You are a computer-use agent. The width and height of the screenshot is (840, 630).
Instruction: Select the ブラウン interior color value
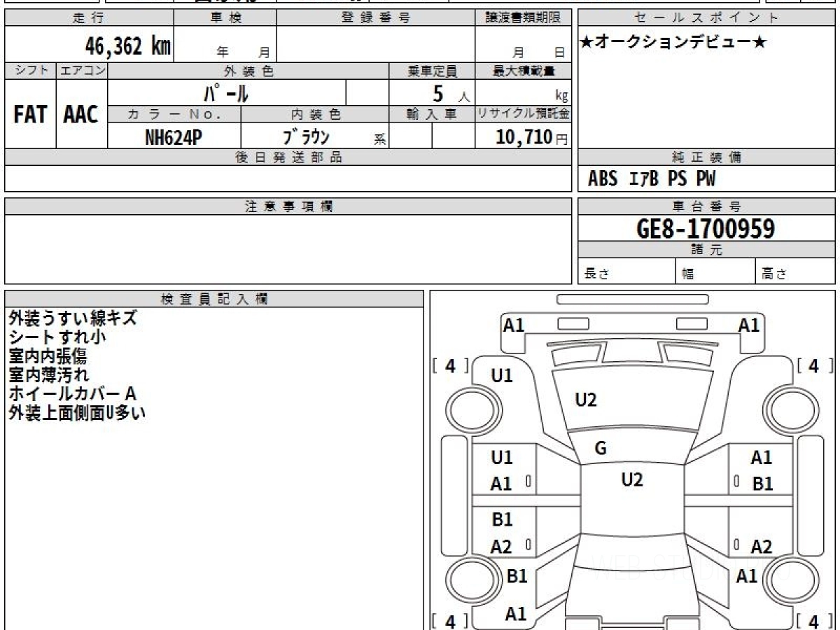305,136
